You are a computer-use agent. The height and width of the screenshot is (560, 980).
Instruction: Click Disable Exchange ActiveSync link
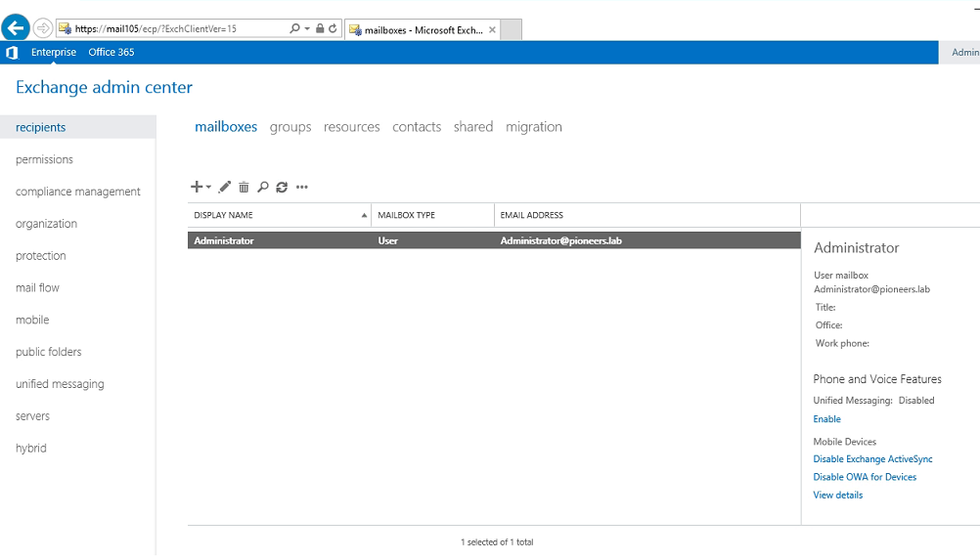tap(872, 459)
